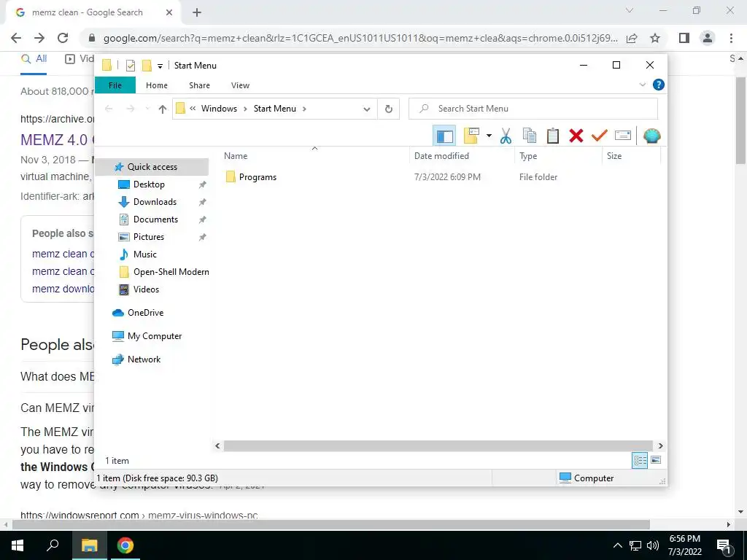The image size is (747, 560).
Task: Click the Copy toolbar icon
Action: pyautogui.click(x=530, y=136)
